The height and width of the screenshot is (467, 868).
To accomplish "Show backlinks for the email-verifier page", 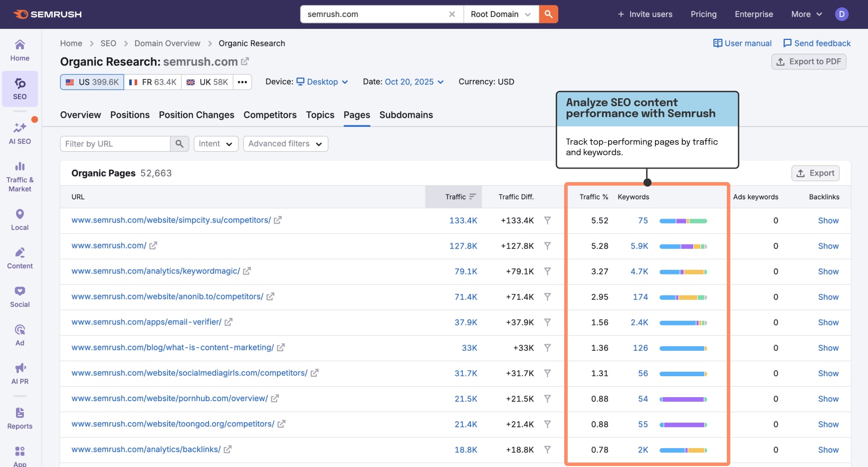I will pyautogui.click(x=828, y=322).
